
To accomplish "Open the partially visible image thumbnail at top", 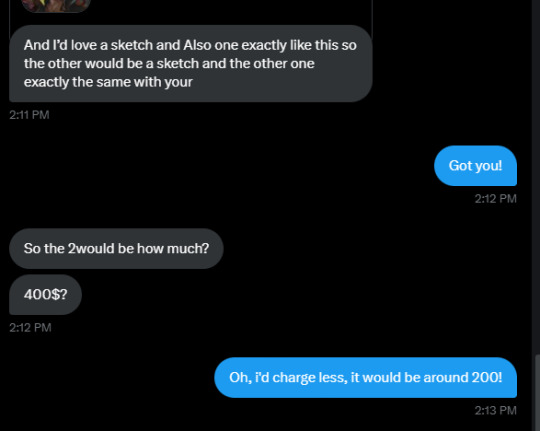I will (x=56, y=6).
